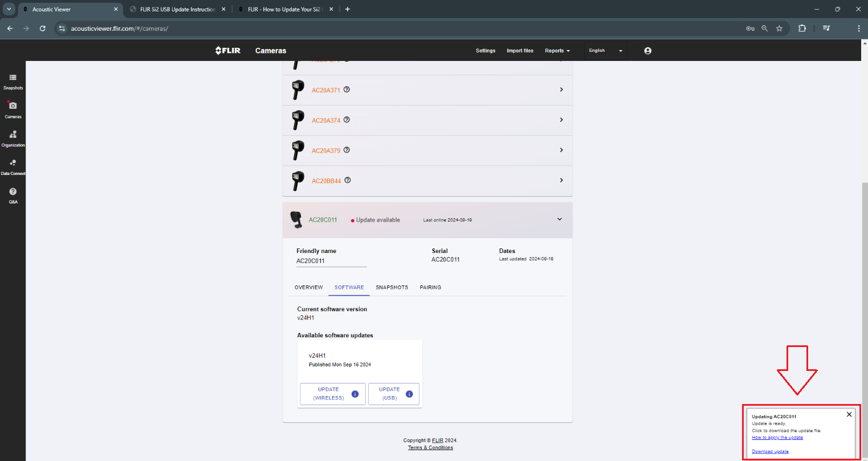Bookmark this page using star icon
This screenshot has height=461, width=868.
pos(779,28)
